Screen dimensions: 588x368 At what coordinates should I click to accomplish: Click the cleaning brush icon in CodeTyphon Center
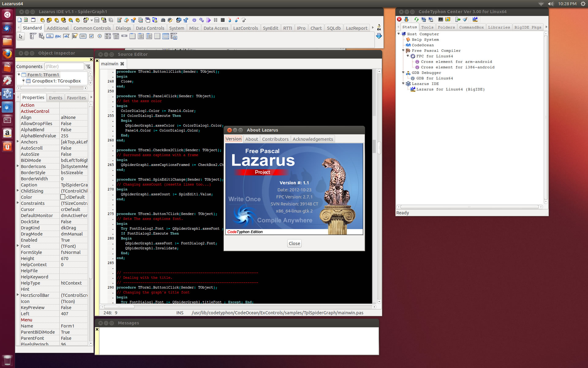(465, 19)
